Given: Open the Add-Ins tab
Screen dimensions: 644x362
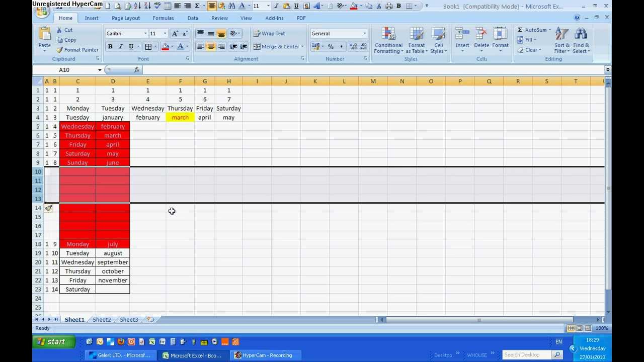Looking at the screenshot, I should point(274,18).
